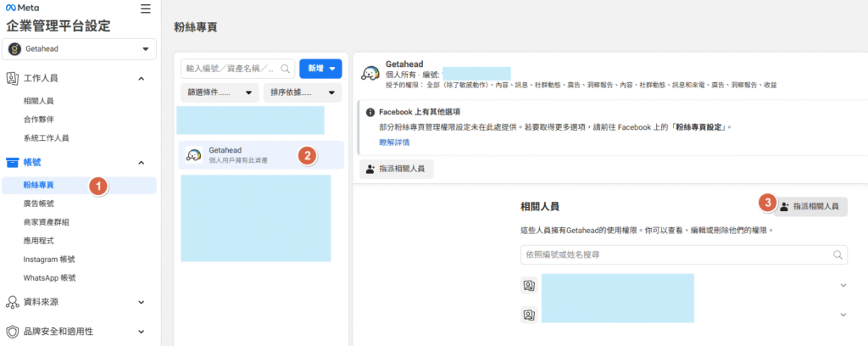Image resolution: width=868 pixels, height=346 pixels.
Task: Click the search magnifier icon in asset search
Action: click(x=286, y=69)
